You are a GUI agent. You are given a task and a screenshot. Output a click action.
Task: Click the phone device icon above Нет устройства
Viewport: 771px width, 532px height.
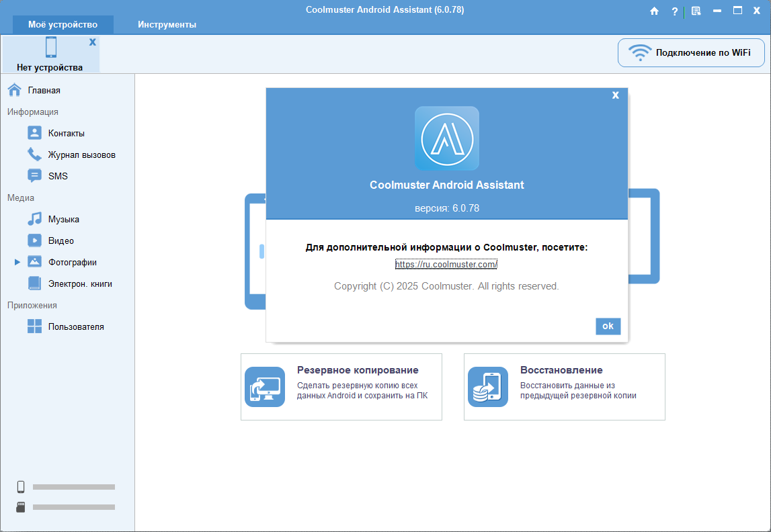(50, 47)
